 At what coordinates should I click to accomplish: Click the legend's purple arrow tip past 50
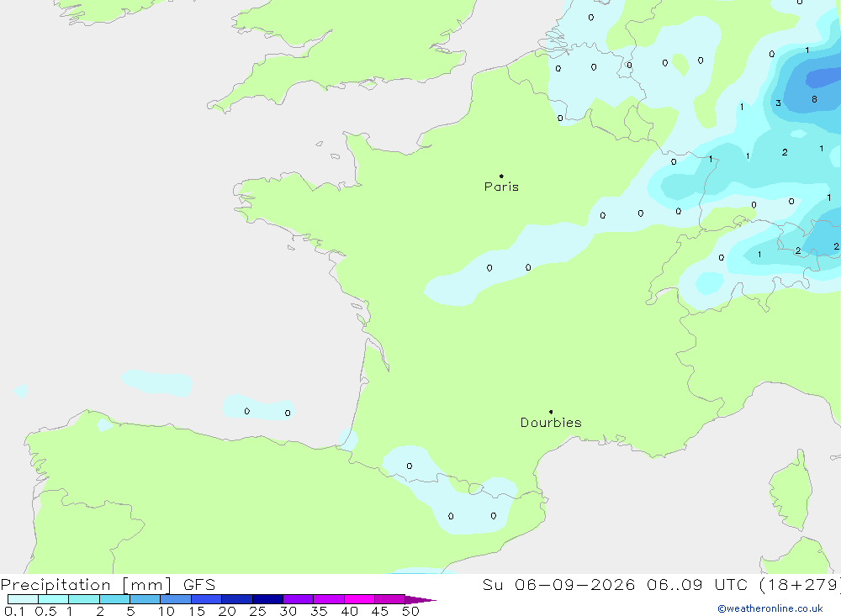point(420,599)
